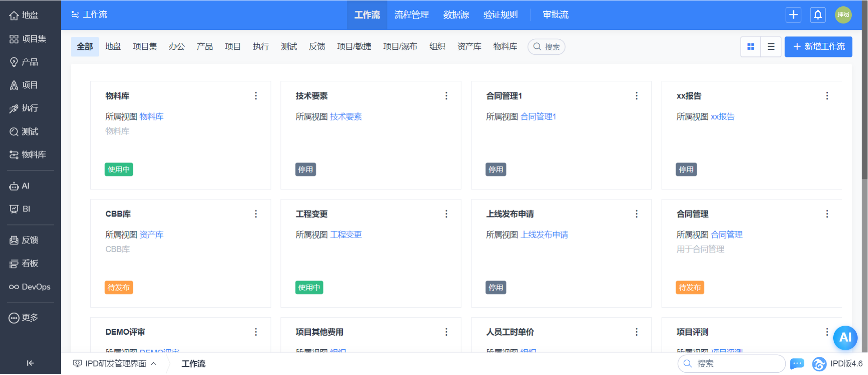Open the floating AI assistant button

[x=845, y=337]
